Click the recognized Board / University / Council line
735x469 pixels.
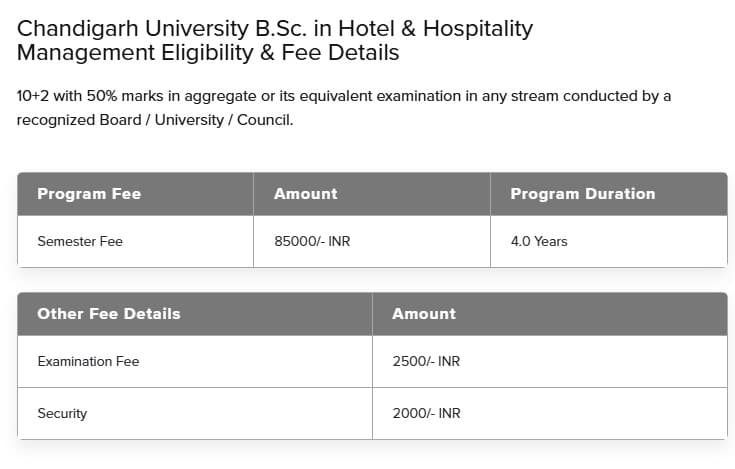[x=155, y=120]
